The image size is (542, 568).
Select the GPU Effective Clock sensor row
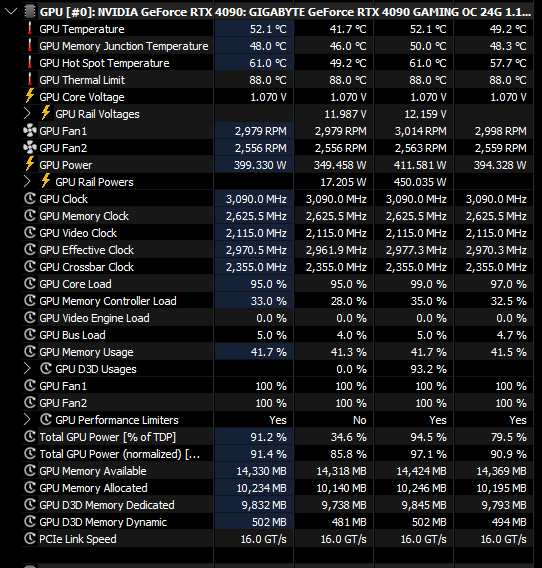[278, 250]
